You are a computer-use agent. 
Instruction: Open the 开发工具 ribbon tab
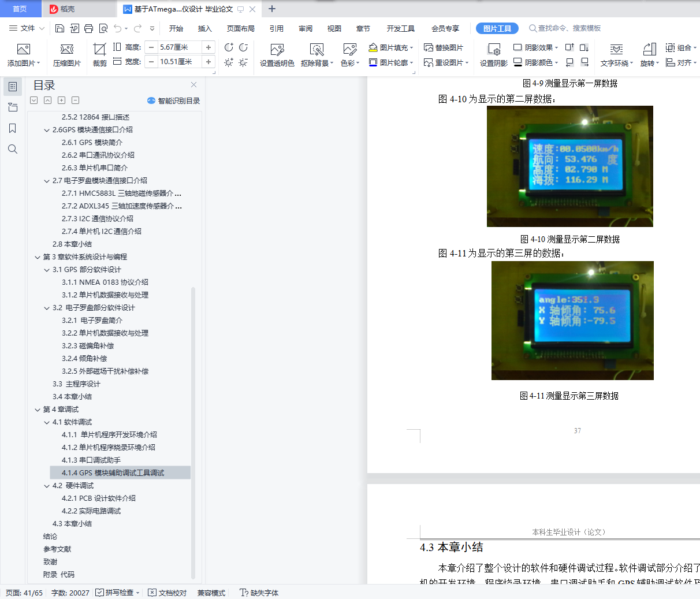coord(401,28)
